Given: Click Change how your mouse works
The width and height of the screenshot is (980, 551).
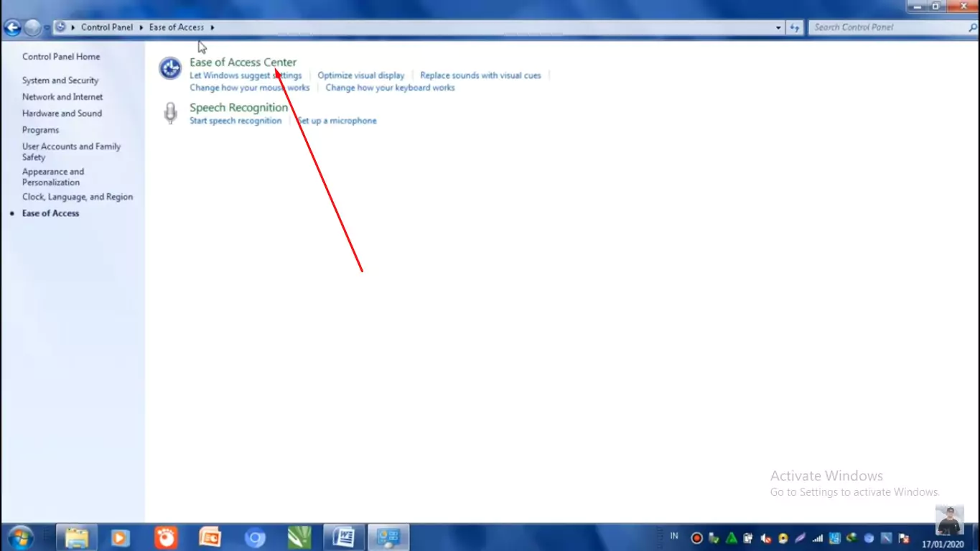Looking at the screenshot, I should tap(249, 88).
